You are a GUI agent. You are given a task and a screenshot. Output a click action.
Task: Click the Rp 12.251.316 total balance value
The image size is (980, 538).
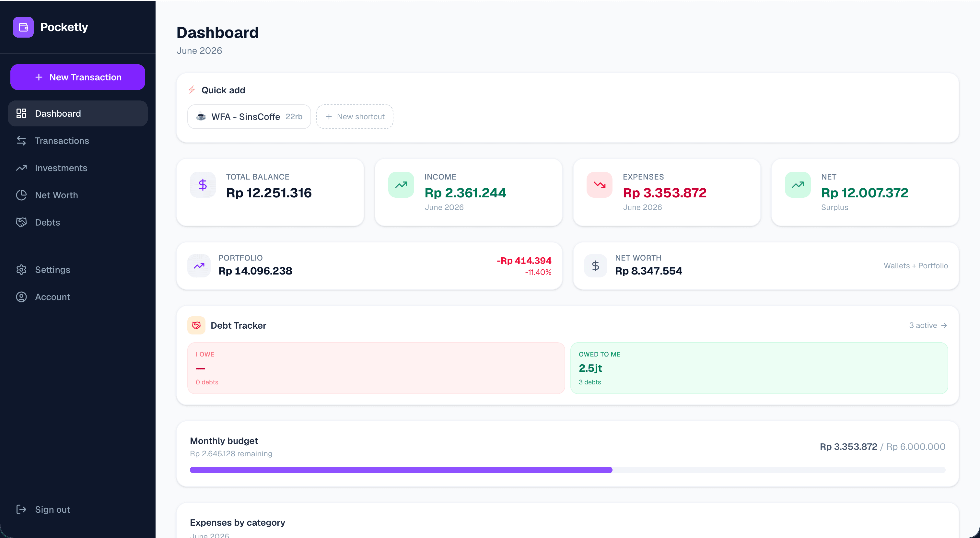click(269, 193)
